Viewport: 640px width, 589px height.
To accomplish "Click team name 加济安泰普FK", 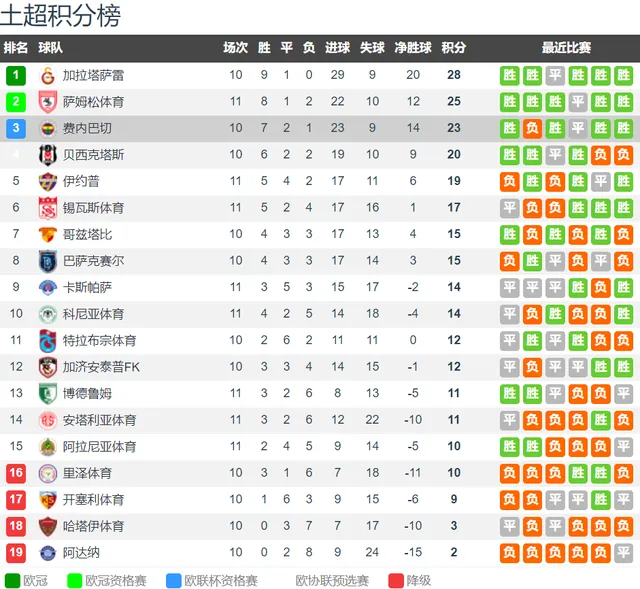I will click(x=101, y=367).
